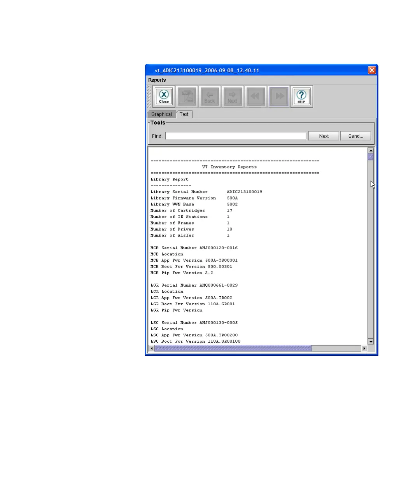Image resolution: width=420 pixels, height=504 pixels.
Task: Click "LGR Serial Number AMQ000661-0029" line
Action: click(194, 285)
